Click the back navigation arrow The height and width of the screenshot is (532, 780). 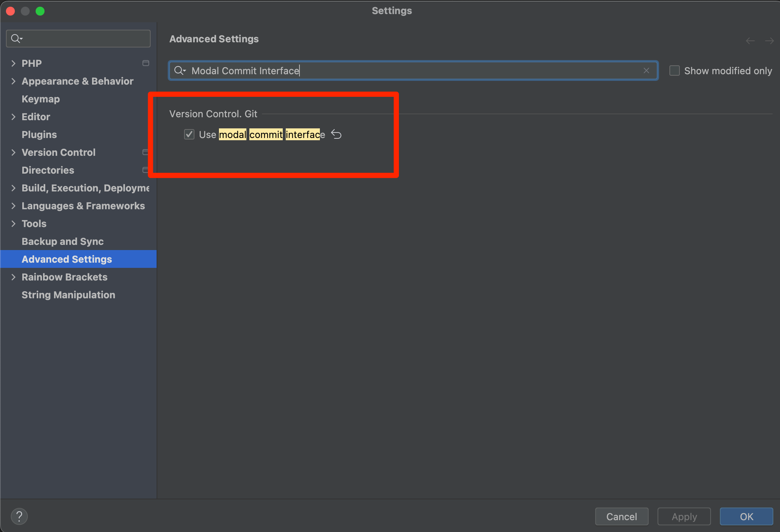tap(750, 41)
